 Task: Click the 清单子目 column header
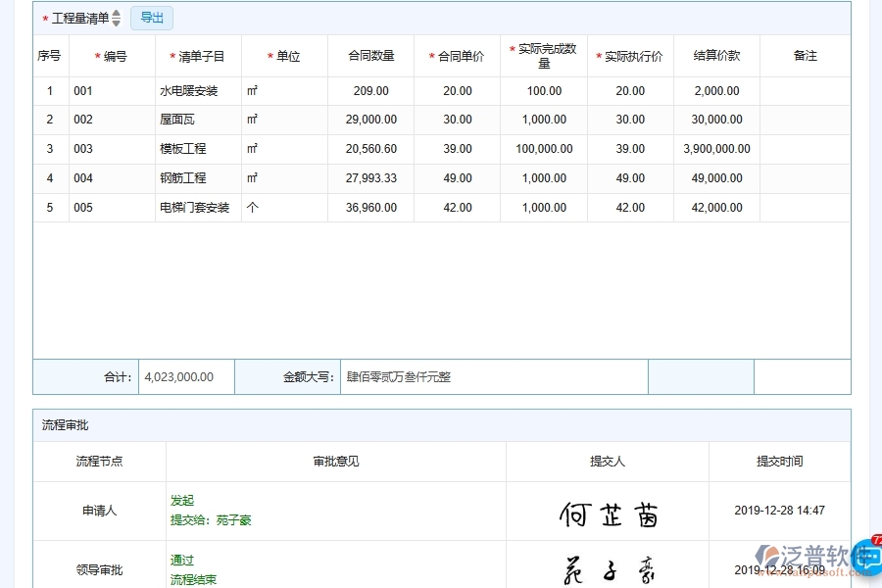pyautogui.click(x=196, y=56)
